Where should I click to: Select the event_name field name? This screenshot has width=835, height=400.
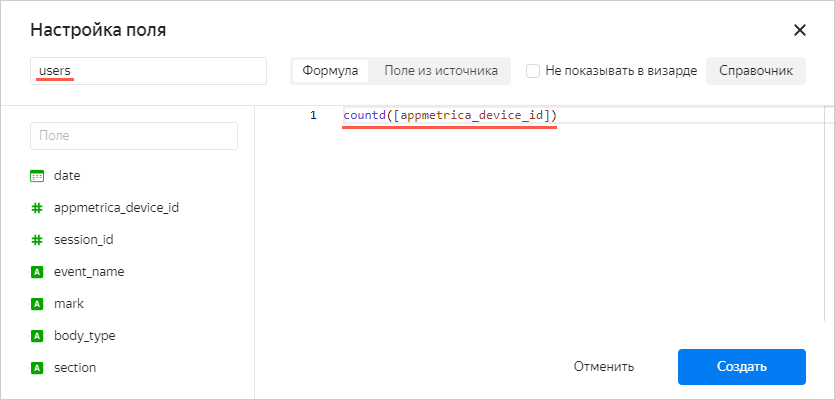[x=89, y=272]
